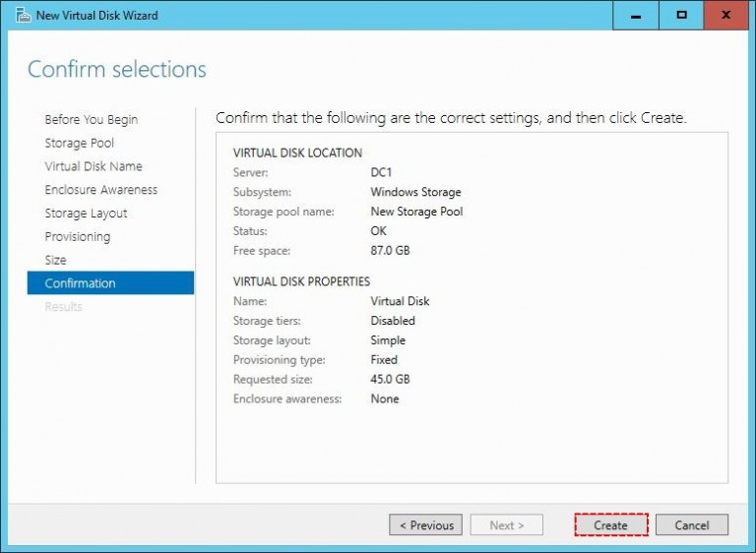Go back with the Previous button

(x=425, y=524)
